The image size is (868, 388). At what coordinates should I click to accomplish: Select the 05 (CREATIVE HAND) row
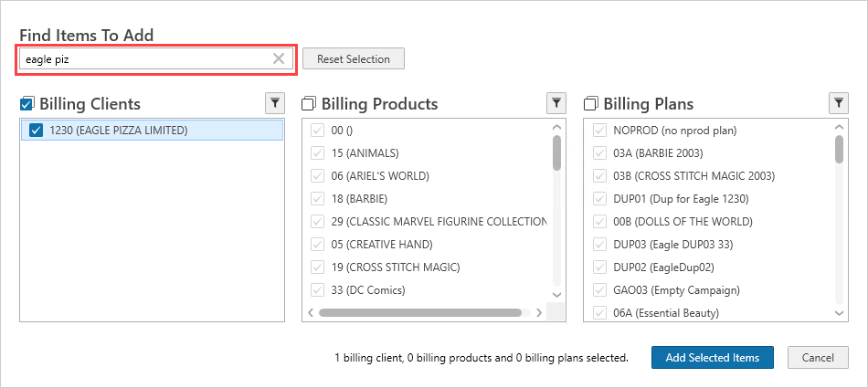(x=427, y=244)
